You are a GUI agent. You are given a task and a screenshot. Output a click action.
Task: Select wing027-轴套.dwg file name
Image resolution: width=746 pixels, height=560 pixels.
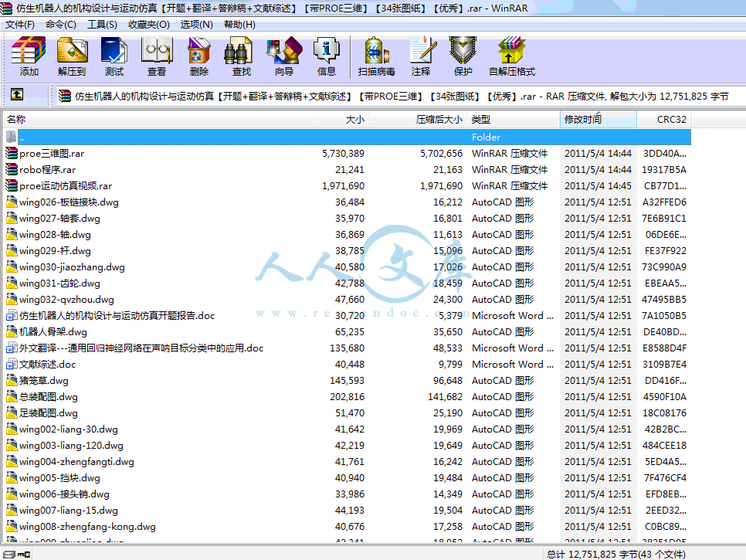point(60,219)
